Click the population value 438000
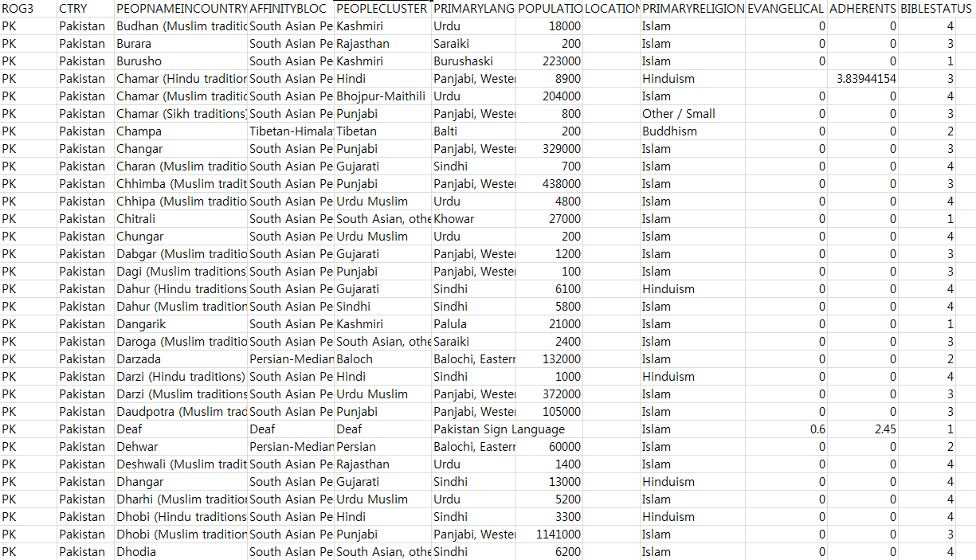This screenshot has height=560, width=976. (x=549, y=184)
